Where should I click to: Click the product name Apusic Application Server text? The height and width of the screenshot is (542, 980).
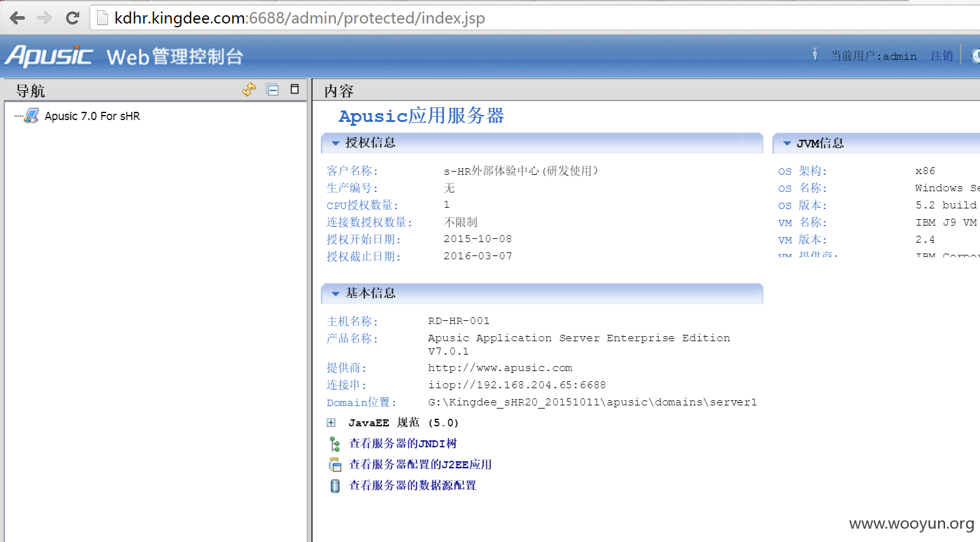click(579, 344)
